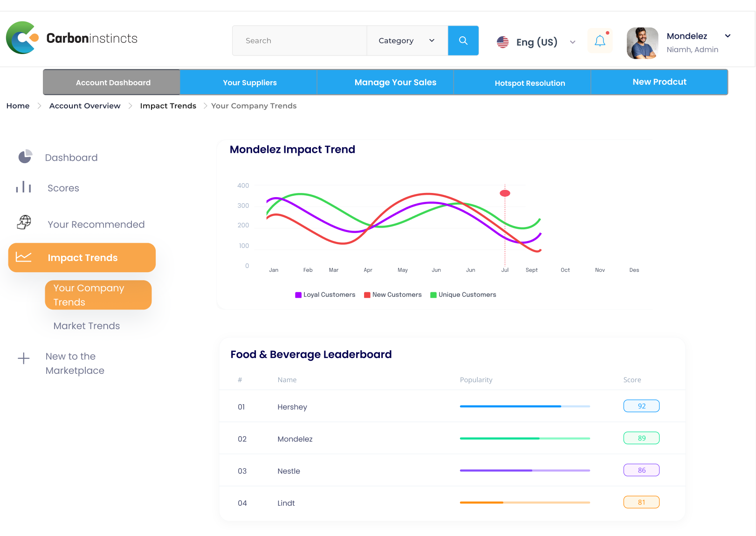The height and width of the screenshot is (536, 756).
Task: Expand the Category dropdown
Action: 407,41
